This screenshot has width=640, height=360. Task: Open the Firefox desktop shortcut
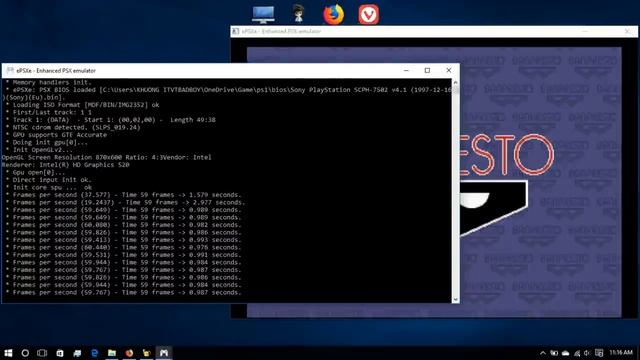tap(333, 14)
